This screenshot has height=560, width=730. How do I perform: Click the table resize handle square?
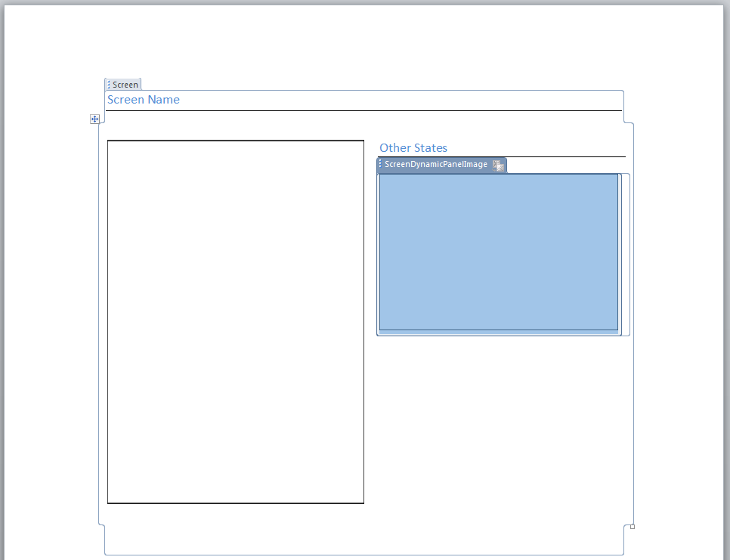pyautogui.click(x=633, y=527)
